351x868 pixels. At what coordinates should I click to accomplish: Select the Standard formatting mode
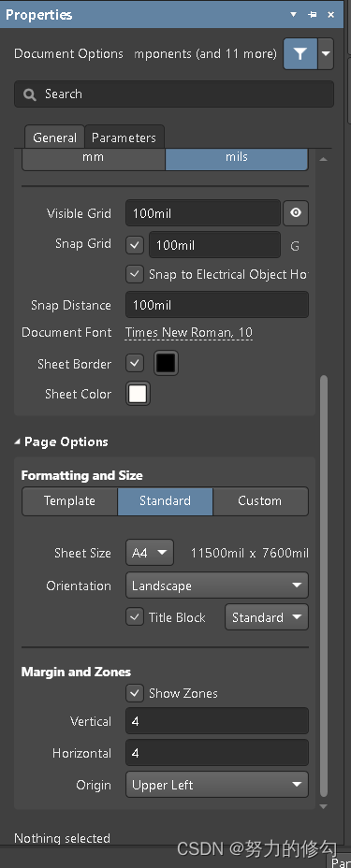point(165,501)
